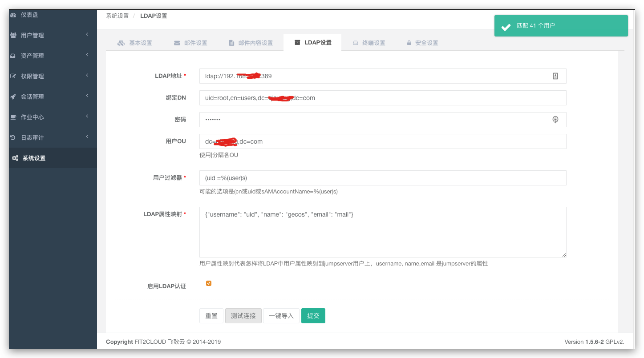Click the archive icon on LDAP设置 tab
The image size is (644, 358).
297,43
